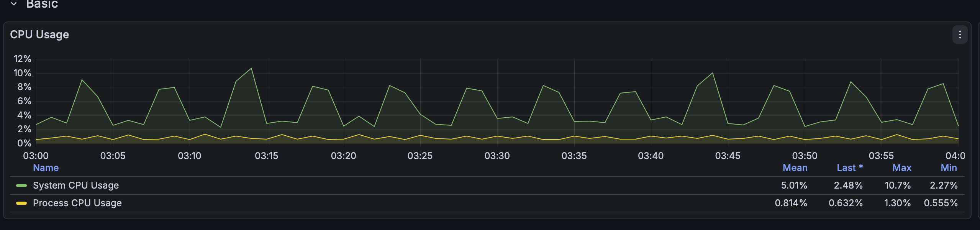The width and height of the screenshot is (980, 230).
Task: Sort legend by Name column header
Action: [x=46, y=168]
